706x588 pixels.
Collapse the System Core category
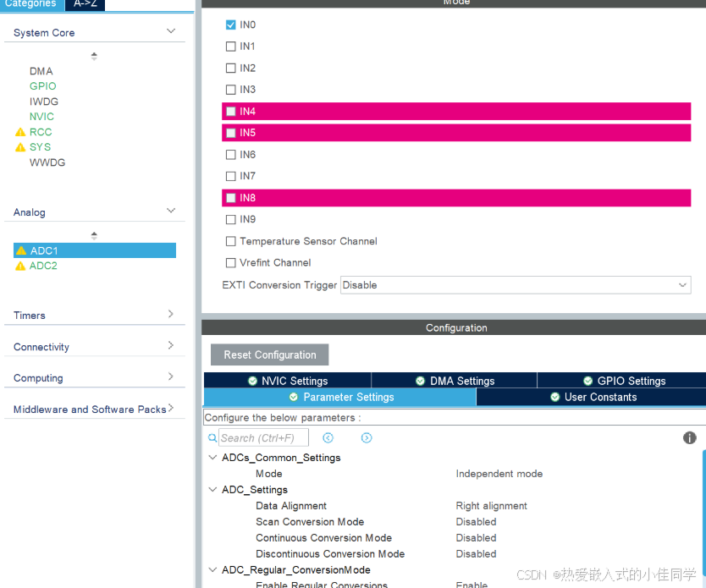pyautogui.click(x=171, y=31)
